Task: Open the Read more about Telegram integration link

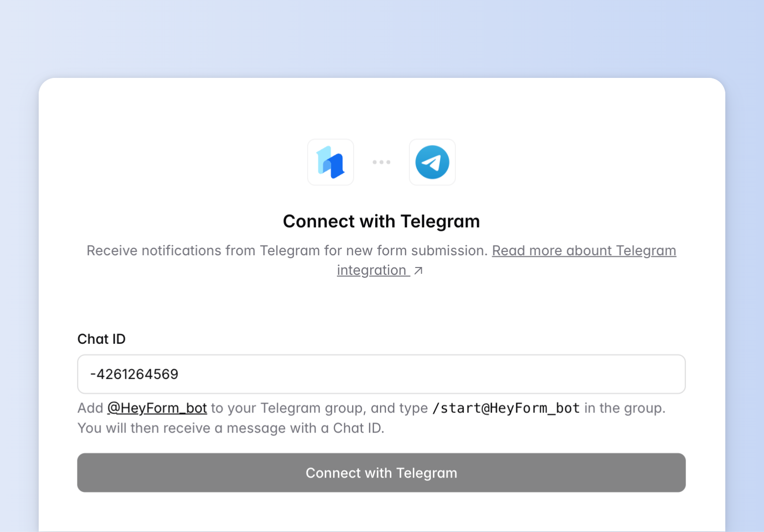Action: coord(584,250)
